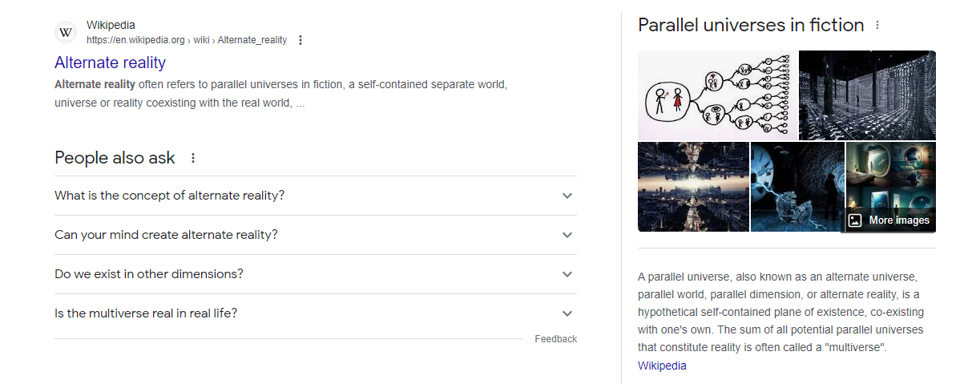Open three-dot menu beside Parallel universes in fiction

[877, 26]
